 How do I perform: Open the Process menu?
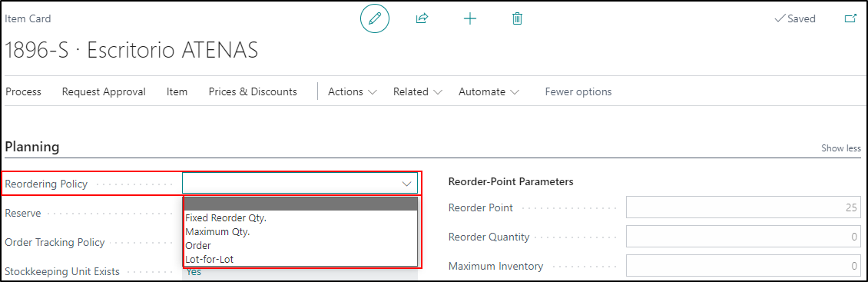point(23,92)
